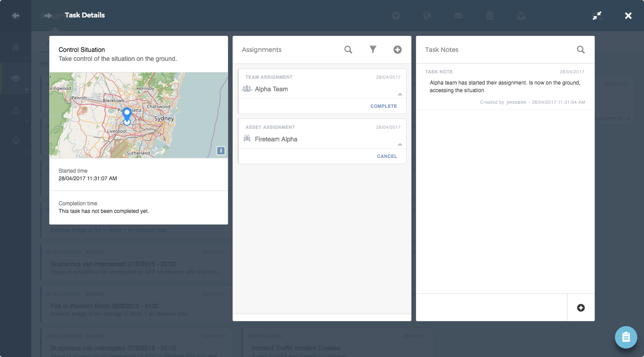
Task: Click the blue location pin on map
Action: 127,114
